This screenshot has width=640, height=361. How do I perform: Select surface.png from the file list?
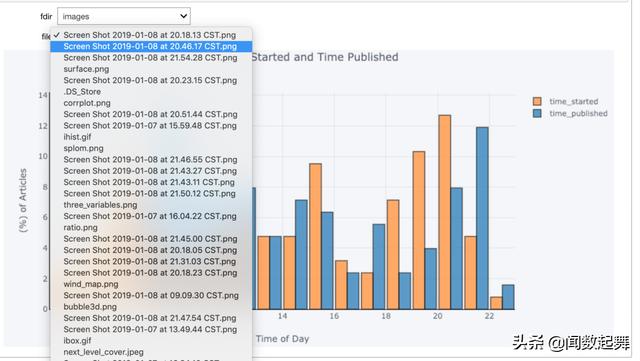(x=151, y=69)
